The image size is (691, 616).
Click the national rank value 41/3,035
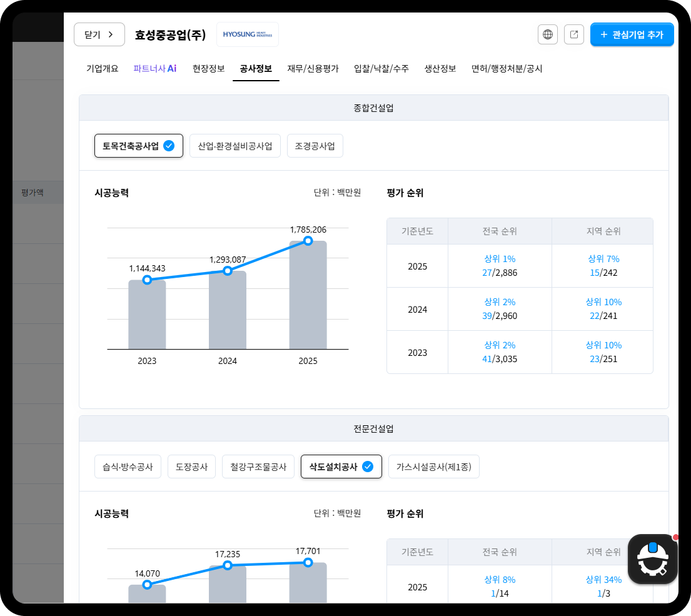coord(500,359)
